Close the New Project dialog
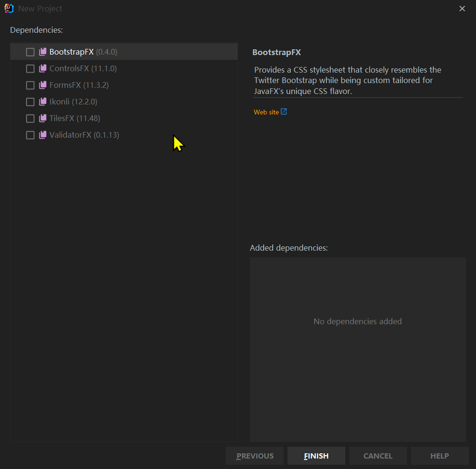The width and height of the screenshot is (476, 469). tap(462, 9)
